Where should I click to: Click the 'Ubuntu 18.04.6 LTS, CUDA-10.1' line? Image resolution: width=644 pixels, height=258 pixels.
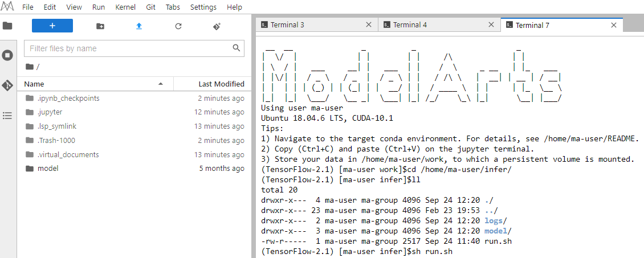pos(327,118)
